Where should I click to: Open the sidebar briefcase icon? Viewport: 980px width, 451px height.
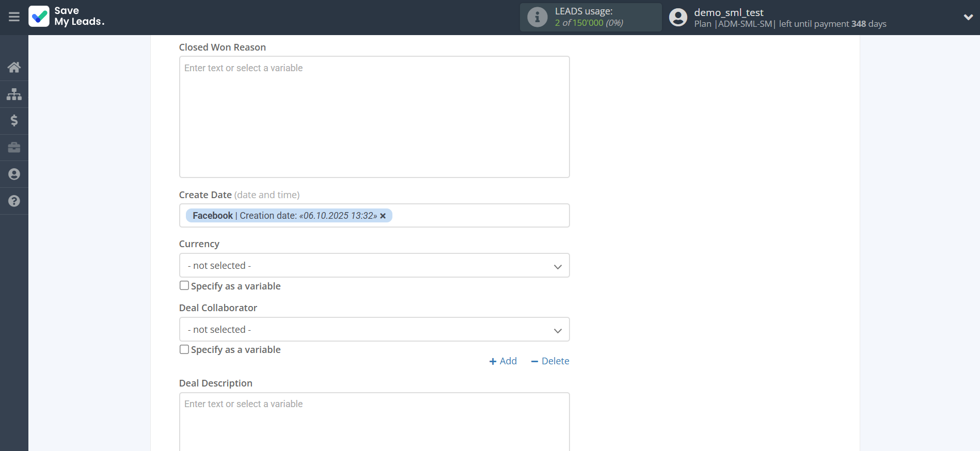coord(14,148)
